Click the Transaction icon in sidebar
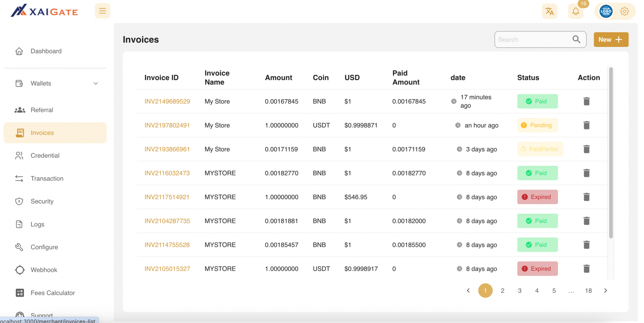Viewport: 644px width, 323px height. (19, 178)
